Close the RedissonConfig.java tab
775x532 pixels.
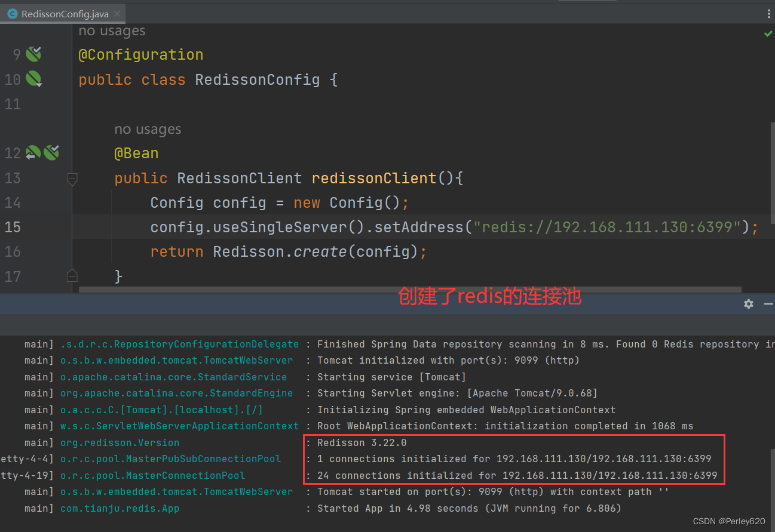pos(117,14)
